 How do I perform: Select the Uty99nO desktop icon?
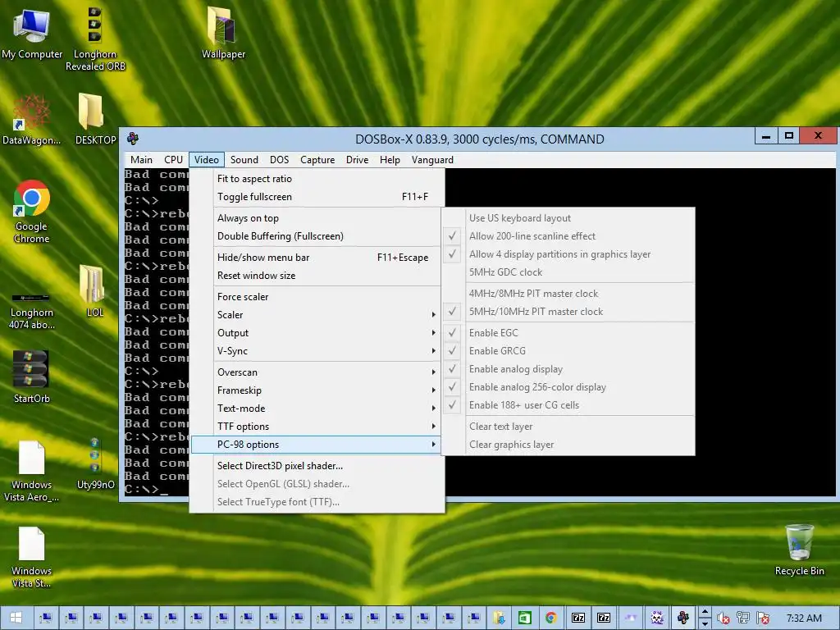click(x=95, y=464)
